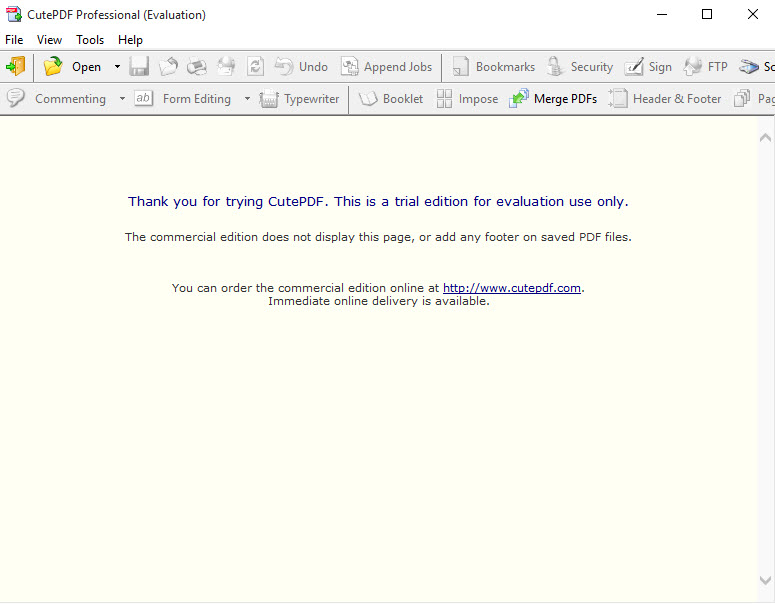Open a PDF with the Open folder button

click(72, 66)
